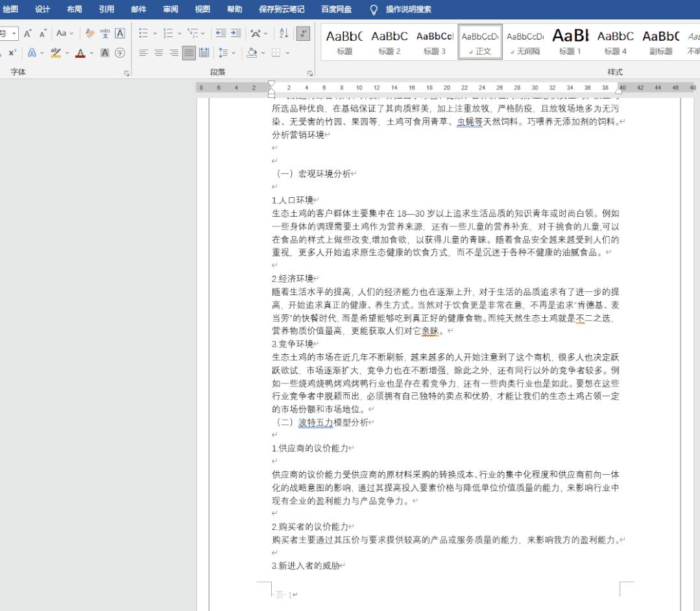
Task: Open the font size dropdown
Action: 14,34
